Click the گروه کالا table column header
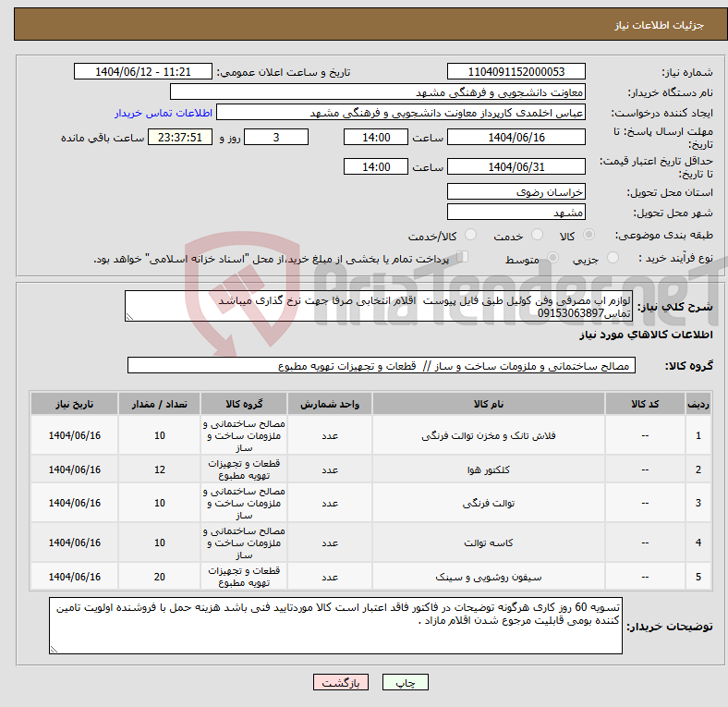This screenshot has height=707, width=728. click(x=244, y=404)
